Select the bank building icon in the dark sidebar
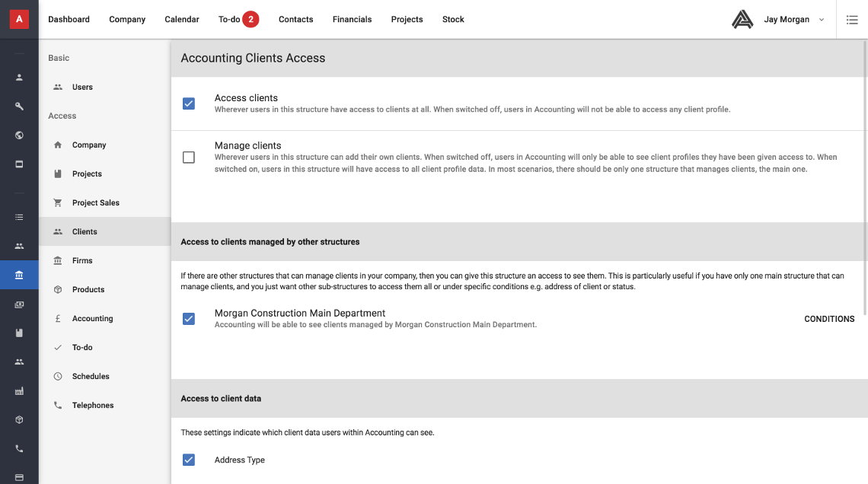This screenshot has height=484, width=868. 19,275
